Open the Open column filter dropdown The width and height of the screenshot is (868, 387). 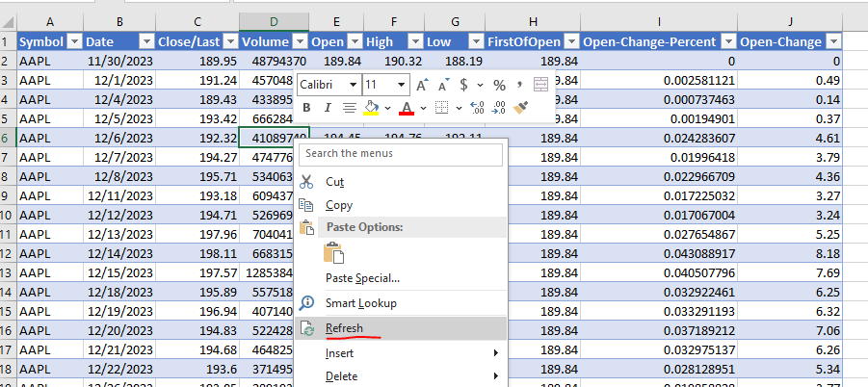pyautogui.click(x=354, y=41)
